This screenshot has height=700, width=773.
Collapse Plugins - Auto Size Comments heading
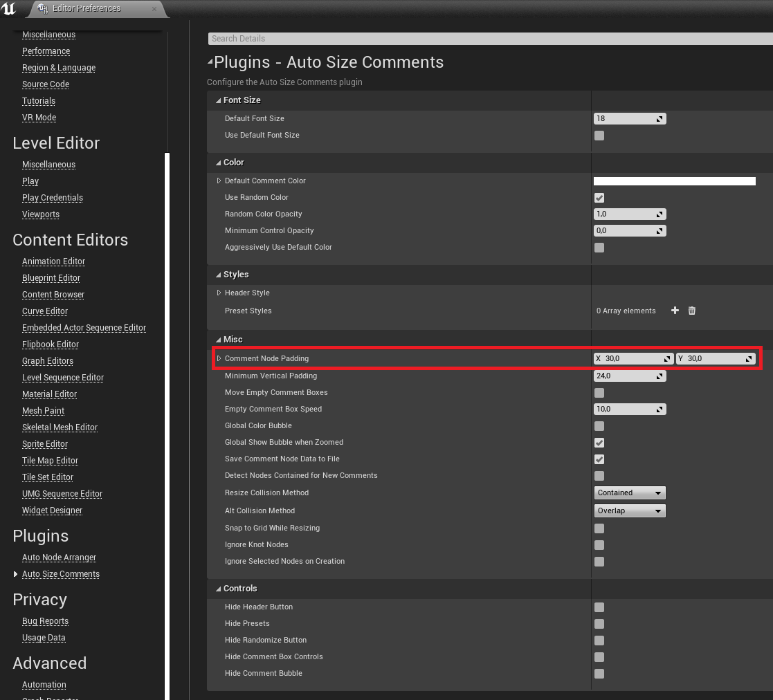pyautogui.click(x=210, y=62)
